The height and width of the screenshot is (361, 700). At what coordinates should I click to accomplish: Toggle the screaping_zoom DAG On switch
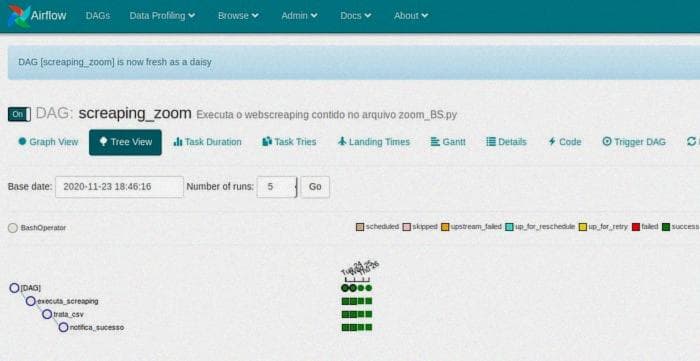(x=19, y=114)
